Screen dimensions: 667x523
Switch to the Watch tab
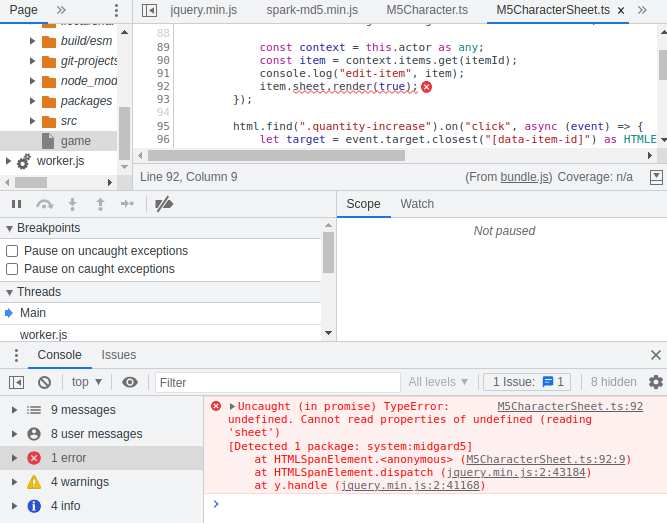(x=417, y=204)
